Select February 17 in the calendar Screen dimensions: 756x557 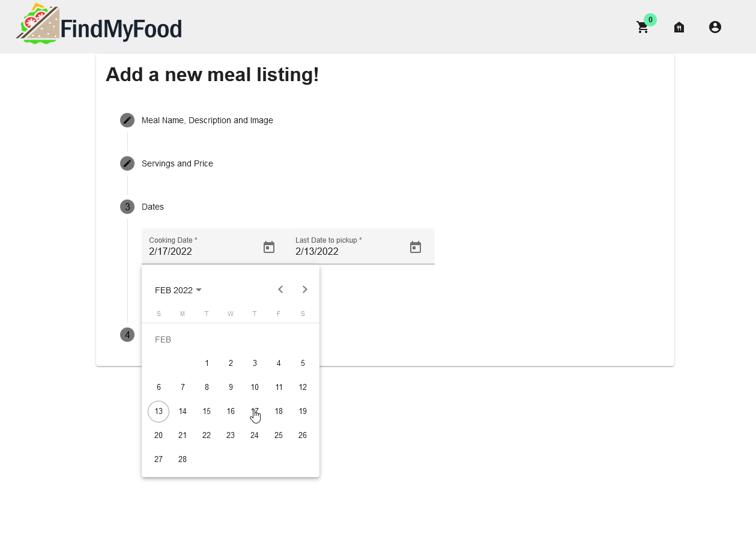click(255, 412)
